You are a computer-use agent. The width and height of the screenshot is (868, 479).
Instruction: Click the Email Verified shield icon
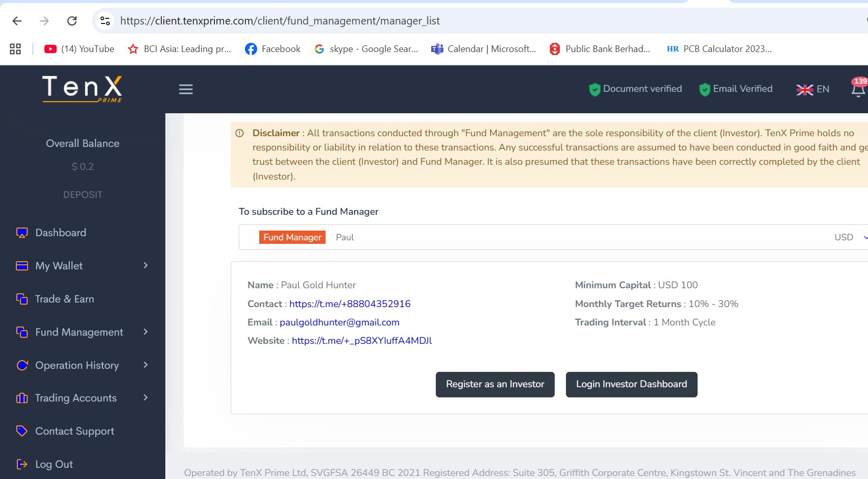pyautogui.click(x=704, y=90)
